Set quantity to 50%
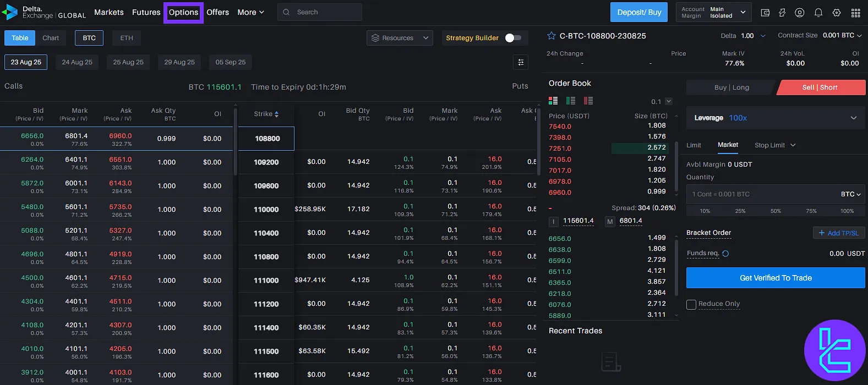This screenshot has width=868, height=385. click(x=776, y=211)
